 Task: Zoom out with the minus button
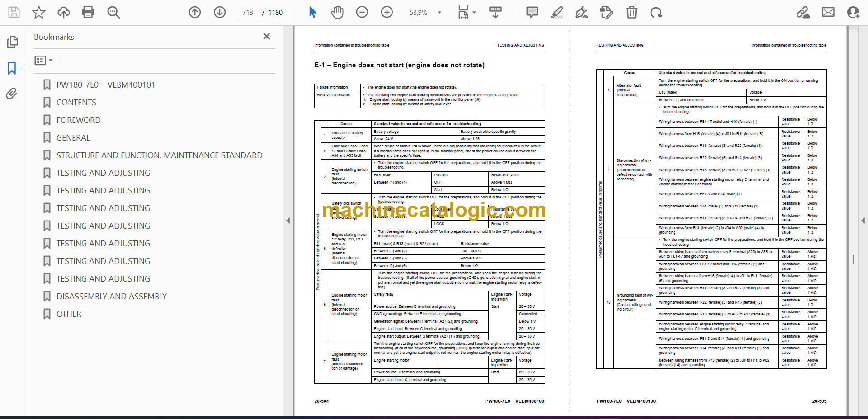[x=362, y=12]
